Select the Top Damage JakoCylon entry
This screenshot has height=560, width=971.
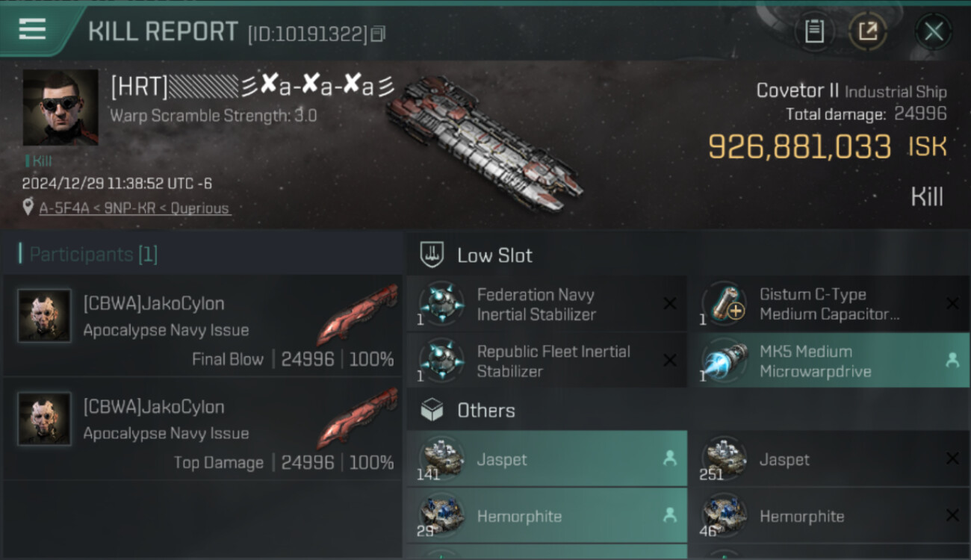tap(202, 428)
